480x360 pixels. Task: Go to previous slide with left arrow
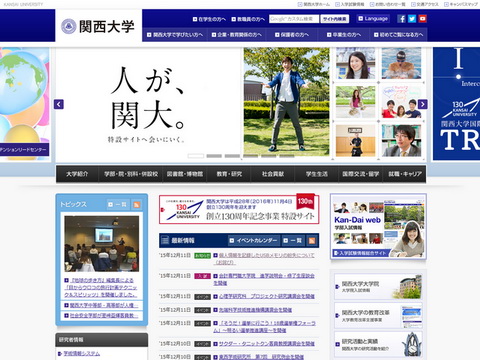(x=59, y=104)
